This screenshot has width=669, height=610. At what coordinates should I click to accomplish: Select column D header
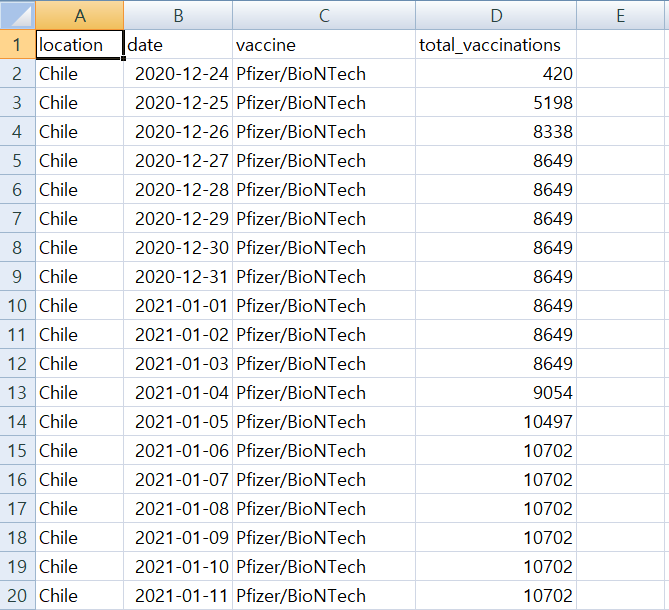496,15
